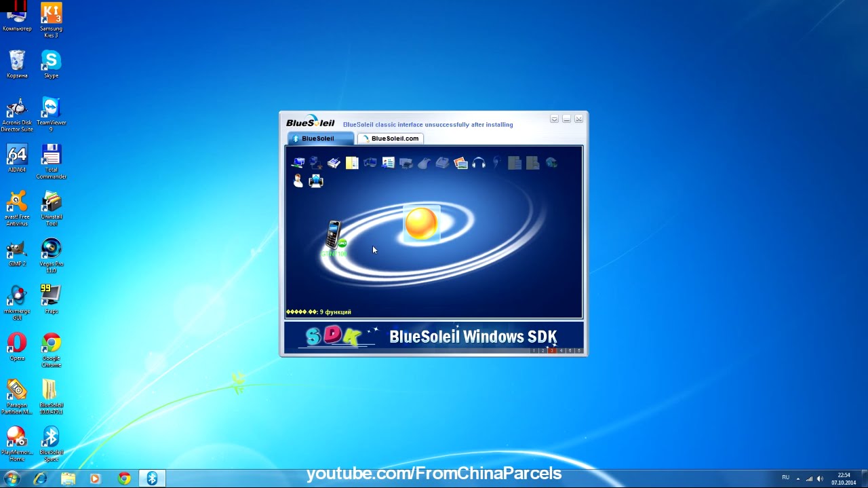Open the volume control in system tray
Image resolution: width=868 pixels, height=488 pixels.
pyautogui.click(x=820, y=478)
